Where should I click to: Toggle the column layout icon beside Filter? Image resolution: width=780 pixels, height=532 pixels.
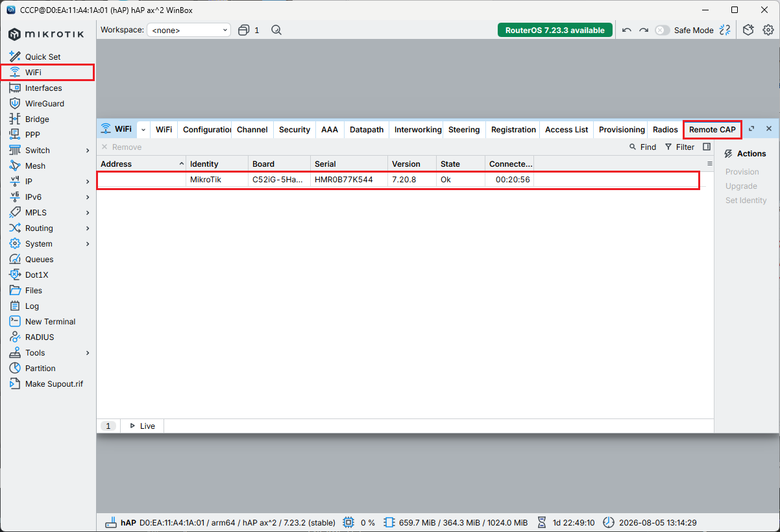coord(707,147)
